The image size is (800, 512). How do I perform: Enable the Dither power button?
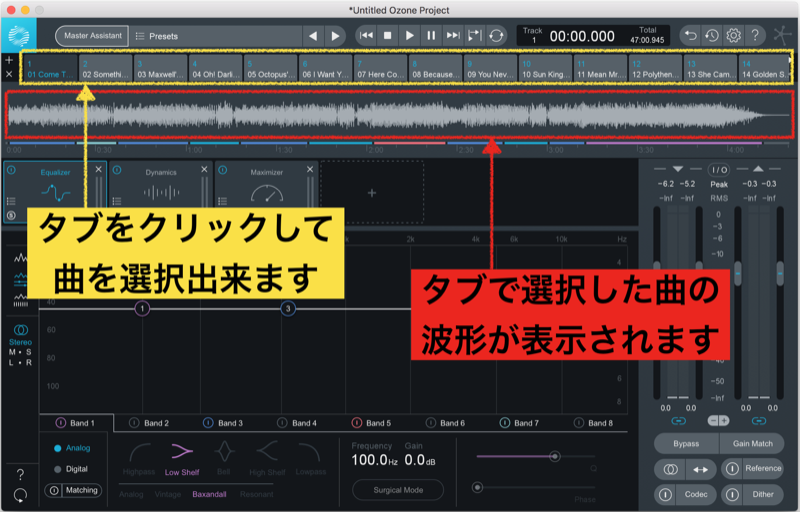click(x=732, y=494)
